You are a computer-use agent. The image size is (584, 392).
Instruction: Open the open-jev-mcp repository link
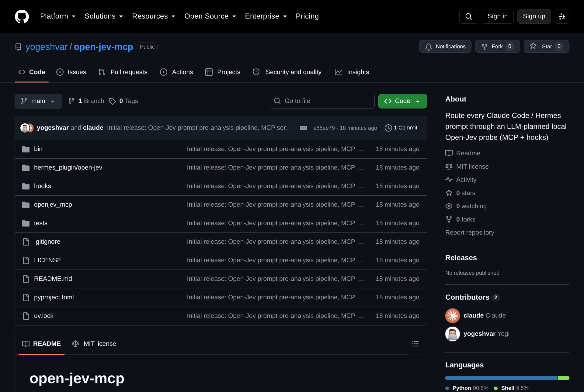pyautogui.click(x=103, y=47)
